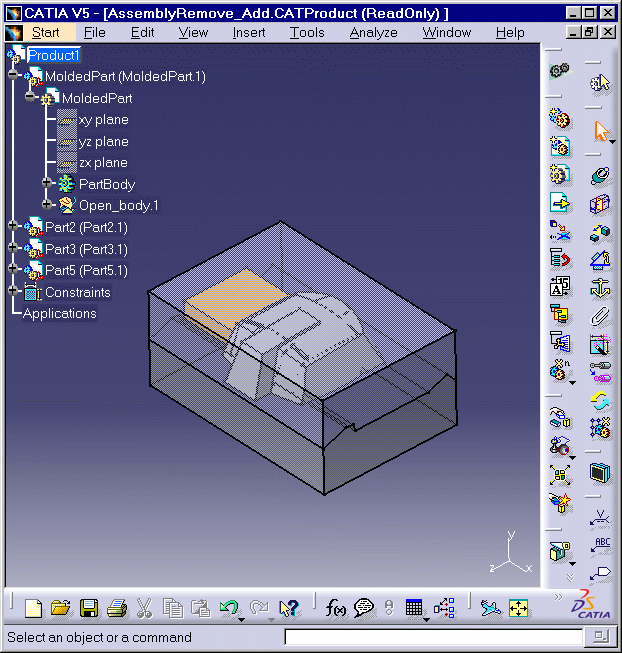Click the Fly mode airplane icon
The height and width of the screenshot is (653, 622).
(490, 608)
